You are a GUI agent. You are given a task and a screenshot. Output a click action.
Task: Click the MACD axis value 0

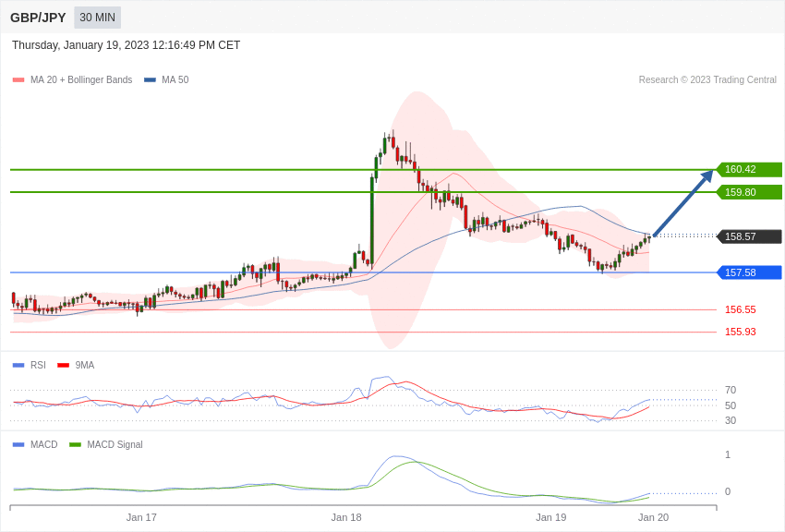click(728, 491)
